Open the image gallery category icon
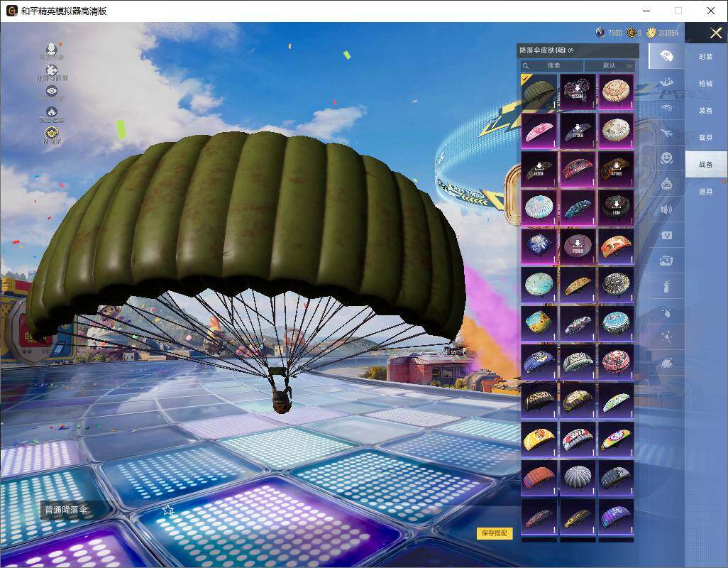Screen dimensions: 728x568 point(666,261)
